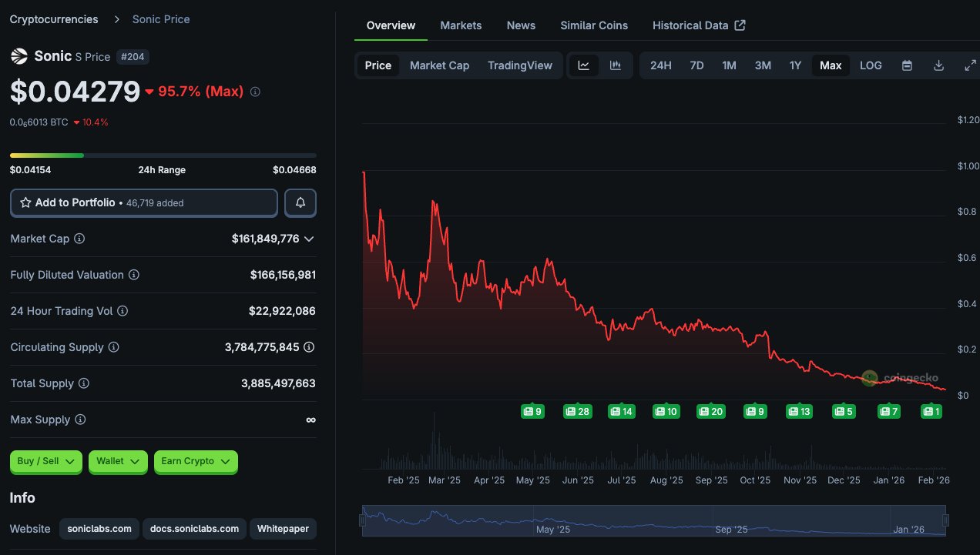Open the Buy / Sell dropdown

tap(45, 461)
